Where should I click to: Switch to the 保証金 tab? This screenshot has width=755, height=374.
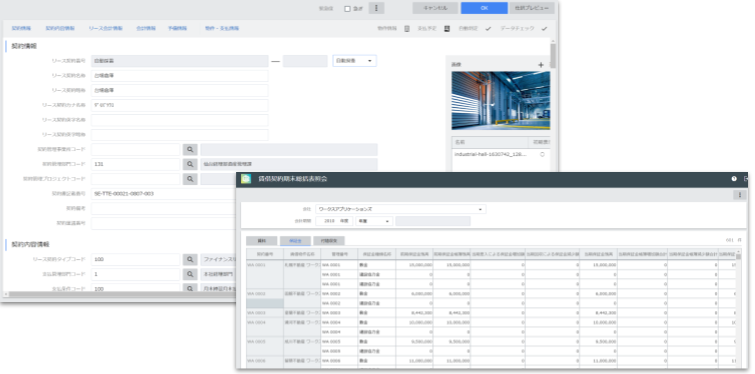click(295, 241)
